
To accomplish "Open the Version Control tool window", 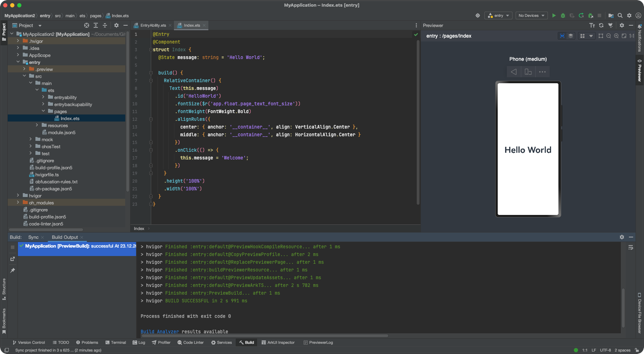I will click(29, 342).
